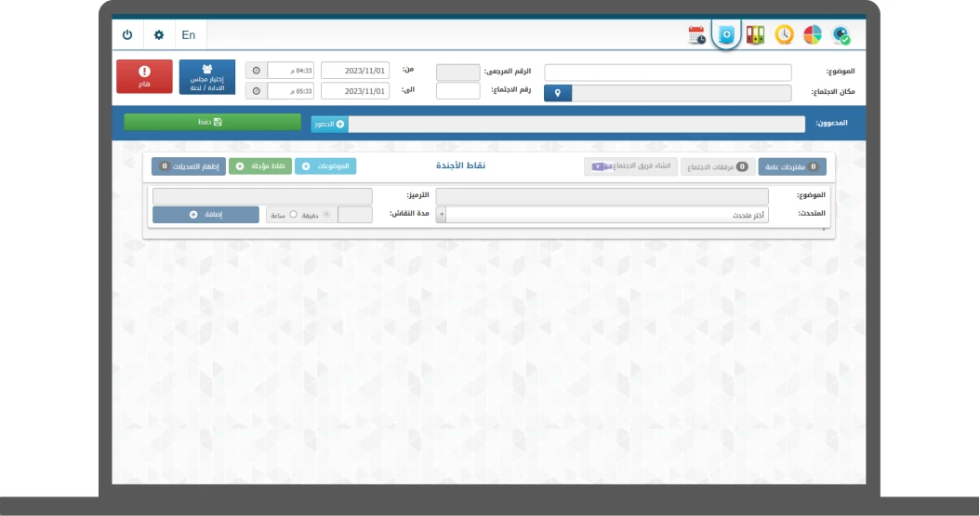980x516 pixels.
Task: Click the map pin location button
Action: [557, 93]
